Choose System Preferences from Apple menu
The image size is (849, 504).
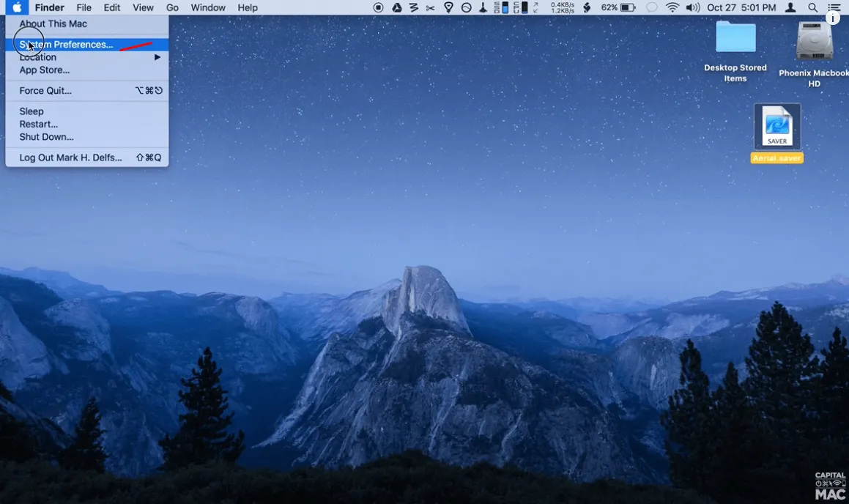point(86,45)
